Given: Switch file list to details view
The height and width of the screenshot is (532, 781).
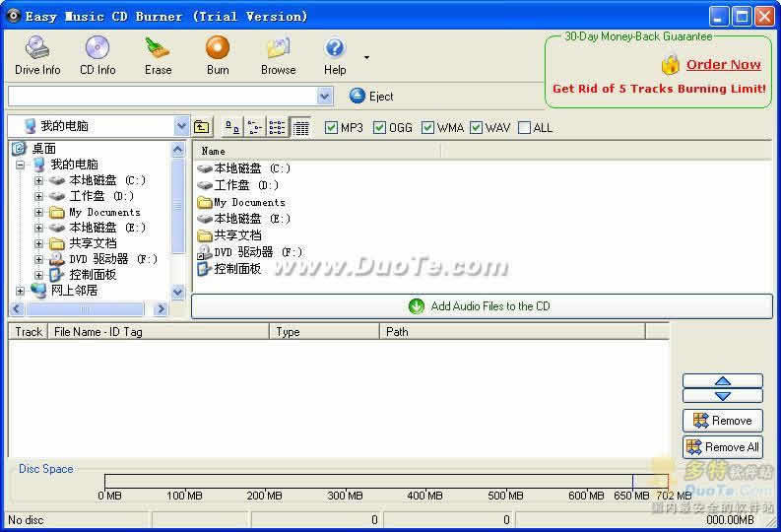Looking at the screenshot, I should [301, 127].
